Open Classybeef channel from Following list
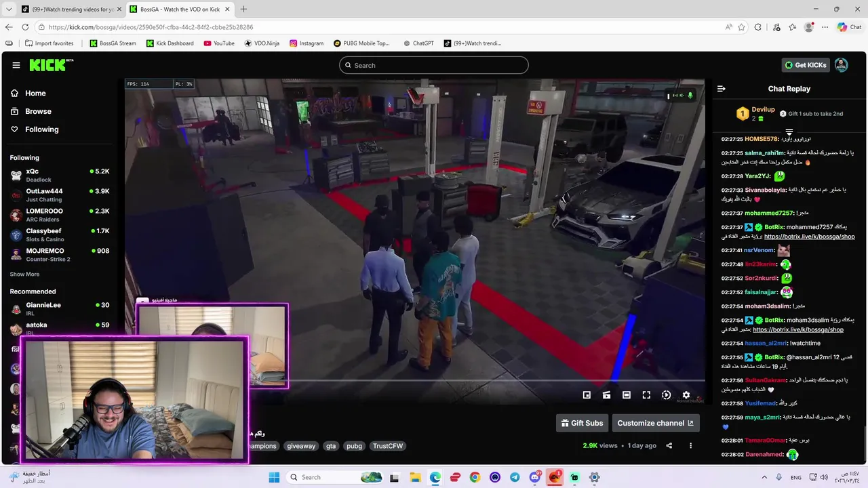The width and height of the screenshot is (868, 488). pyautogui.click(x=60, y=235)
